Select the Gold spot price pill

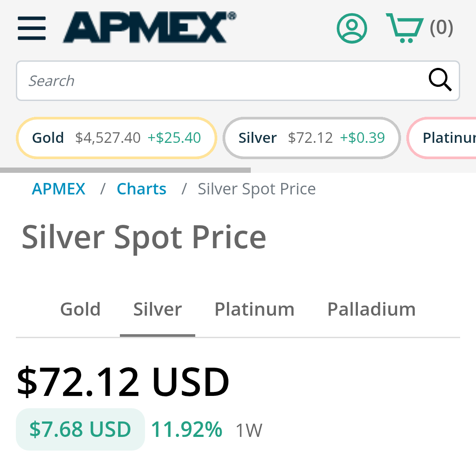coord(116,138)
